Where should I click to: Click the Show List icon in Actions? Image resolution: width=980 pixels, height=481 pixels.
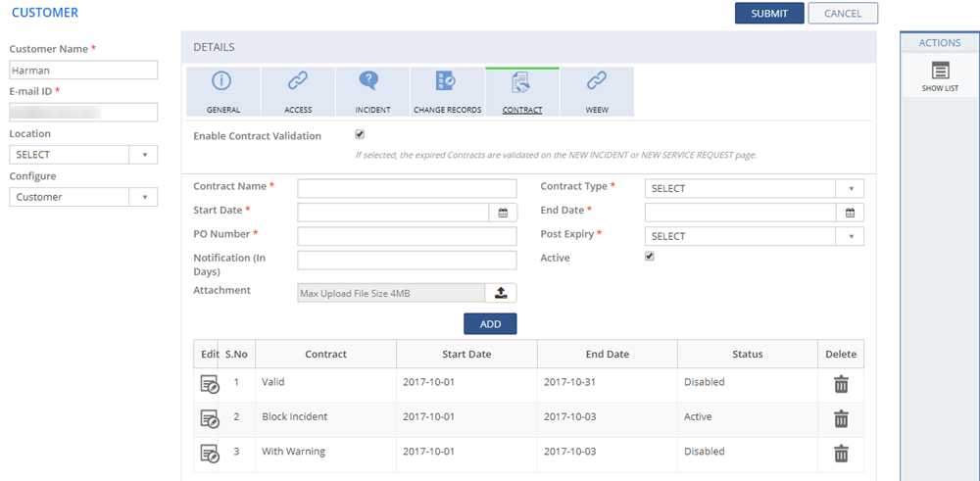[x=939, y=72]
